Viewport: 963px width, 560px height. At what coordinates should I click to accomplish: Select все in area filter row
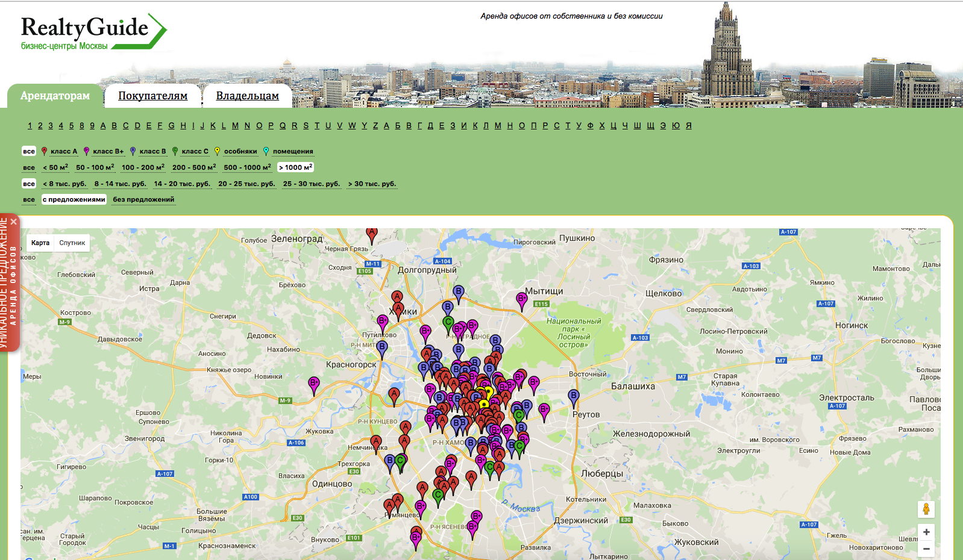[29, 167]
